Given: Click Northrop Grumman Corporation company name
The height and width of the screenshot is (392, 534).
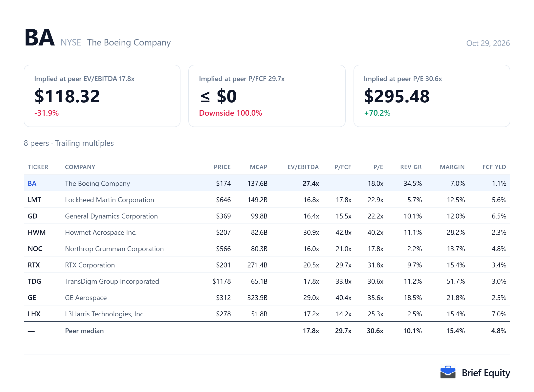Looking at the screenshot, I should point(114,249).
